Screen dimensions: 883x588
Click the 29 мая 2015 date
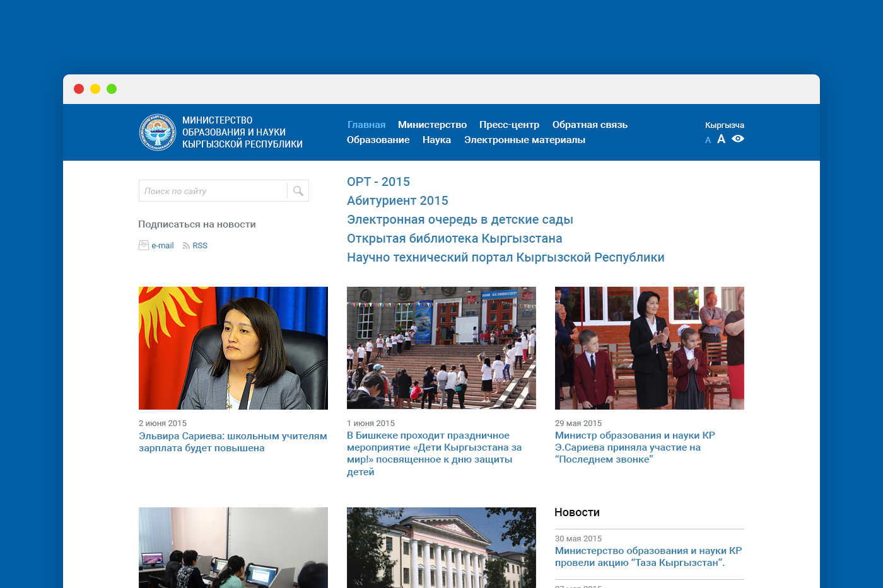click(x=578, y=423)
